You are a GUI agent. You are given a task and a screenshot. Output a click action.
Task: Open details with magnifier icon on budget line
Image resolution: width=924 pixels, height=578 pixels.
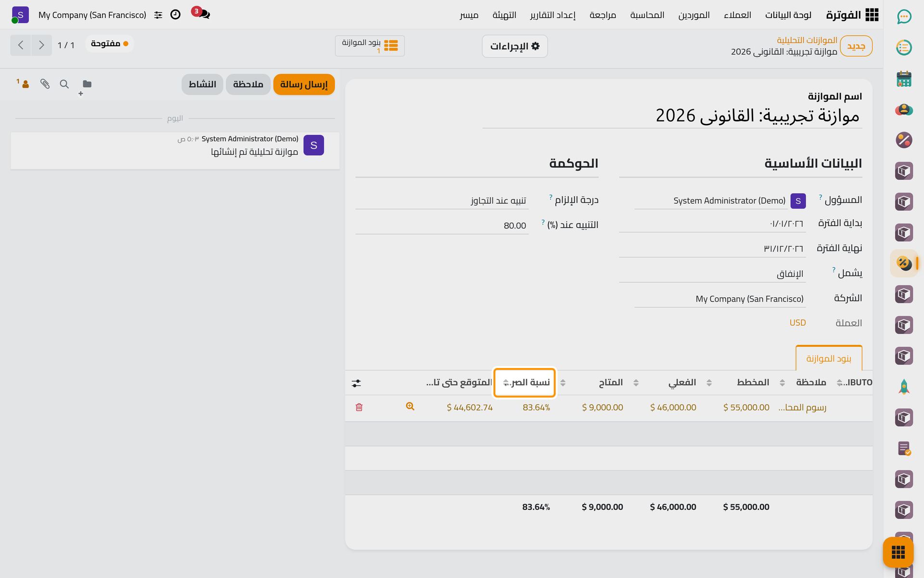[x=410, y=407]
